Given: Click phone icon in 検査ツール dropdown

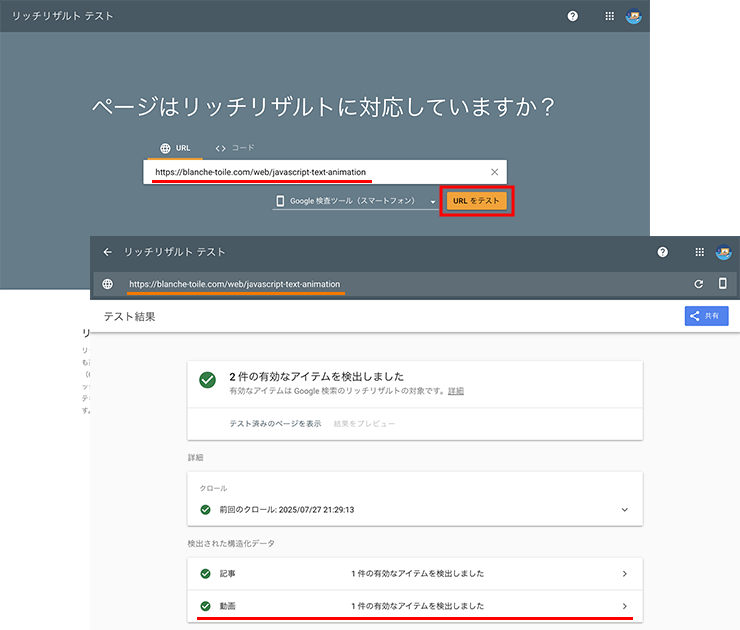Looking at the screenshot, I should point(280,201).
